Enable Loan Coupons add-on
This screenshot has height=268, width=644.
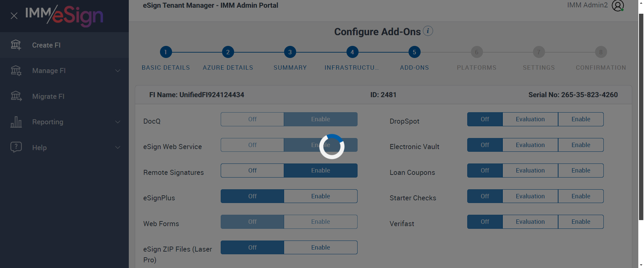click(x=581, y=171)
